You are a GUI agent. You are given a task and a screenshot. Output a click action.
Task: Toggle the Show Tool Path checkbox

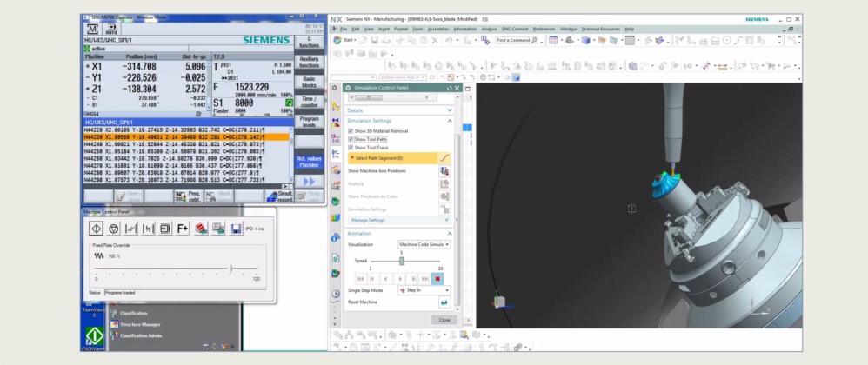click(350, 139)
